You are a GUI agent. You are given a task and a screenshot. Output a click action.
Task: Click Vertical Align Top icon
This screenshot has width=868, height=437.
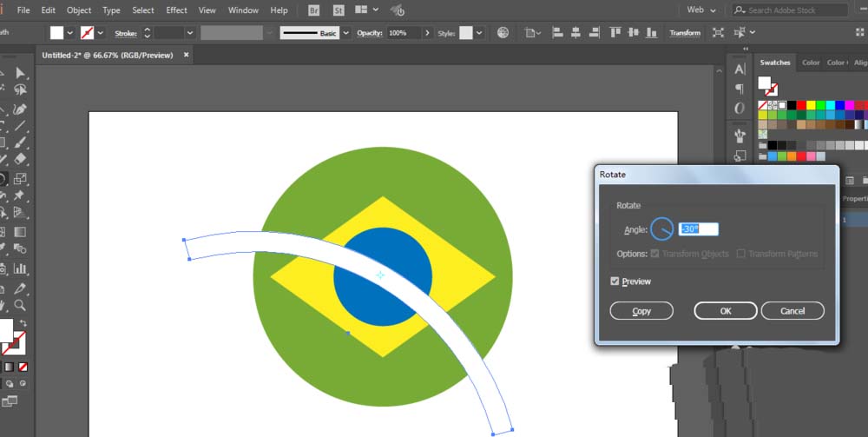pos(615,33)
